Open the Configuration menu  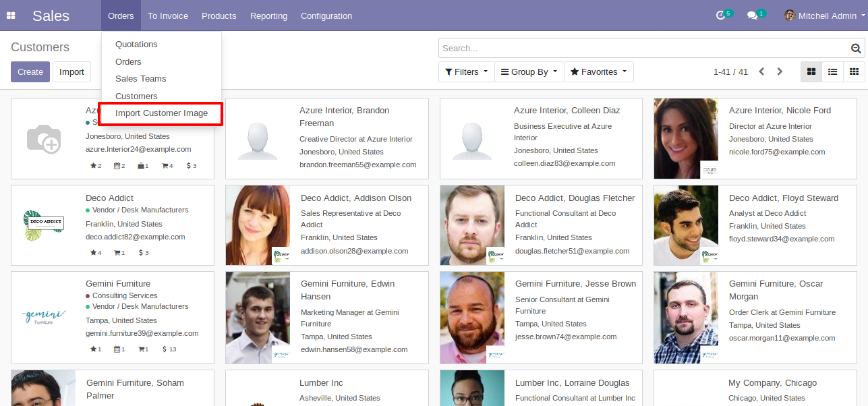(326, 16)
